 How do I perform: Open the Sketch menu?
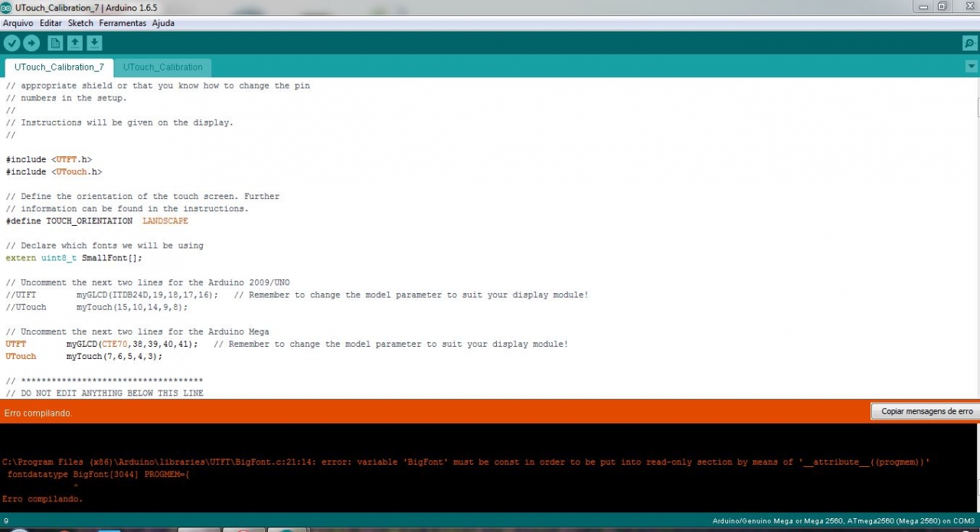(80, 23)
